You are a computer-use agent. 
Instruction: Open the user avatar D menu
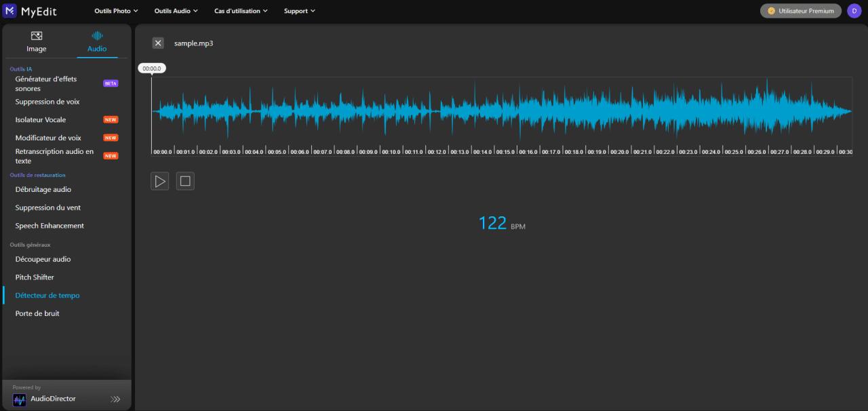click(854, 11)
